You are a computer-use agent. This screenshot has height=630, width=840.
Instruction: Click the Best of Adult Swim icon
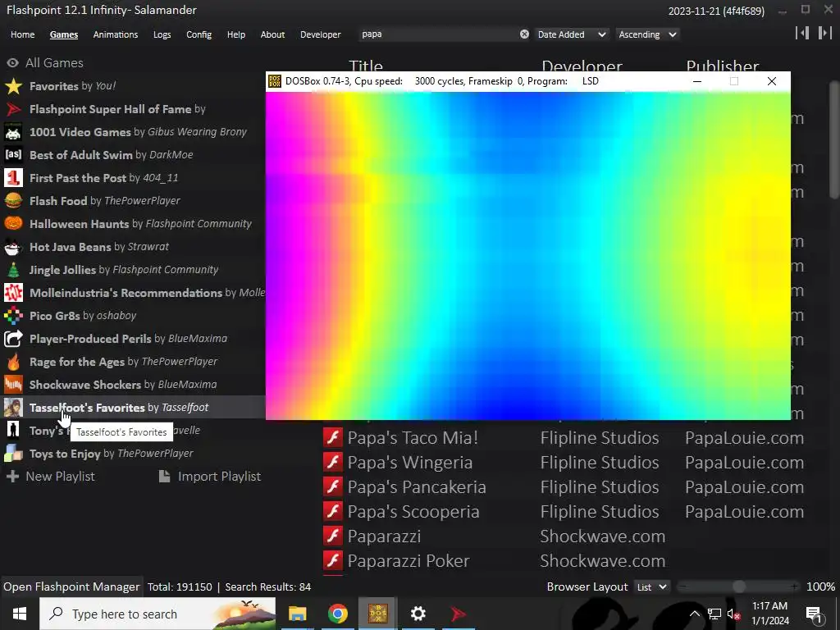click(x=13, y=155)
